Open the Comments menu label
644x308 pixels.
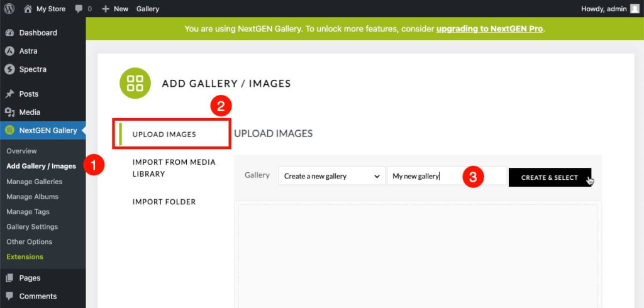point(38,296)
